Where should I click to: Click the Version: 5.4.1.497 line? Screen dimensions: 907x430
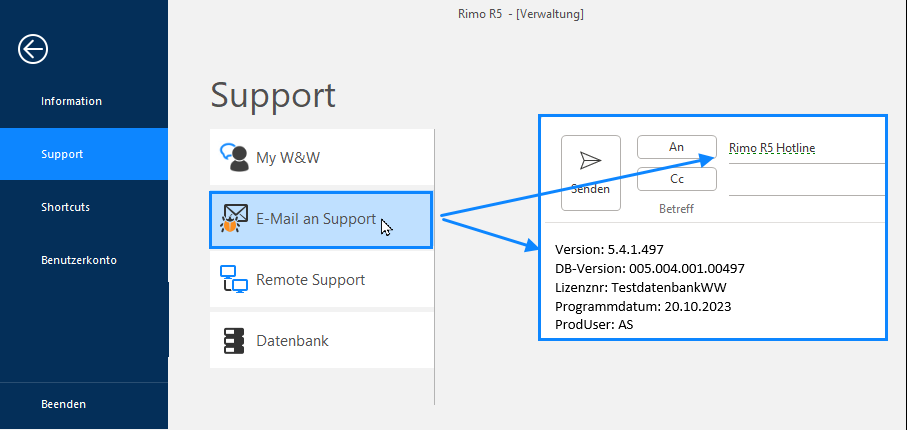(609, 250)
